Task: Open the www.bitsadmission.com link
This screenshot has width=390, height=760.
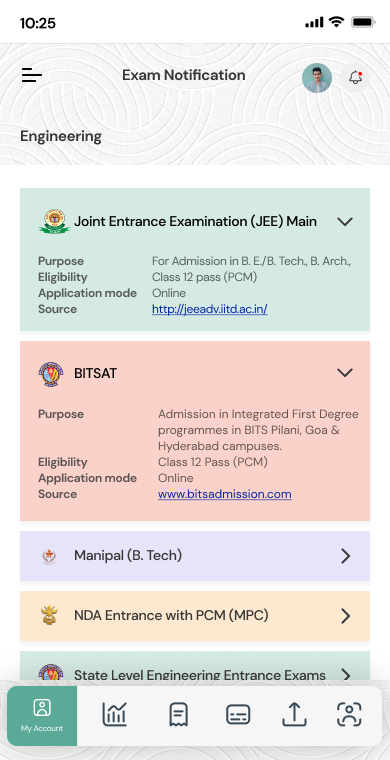Action: click(x=225, y=494)
